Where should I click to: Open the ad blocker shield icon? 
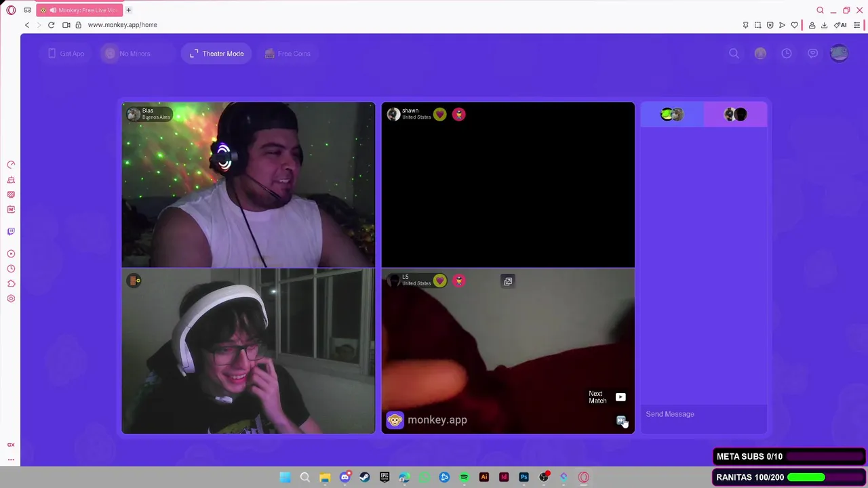(770, 25)
